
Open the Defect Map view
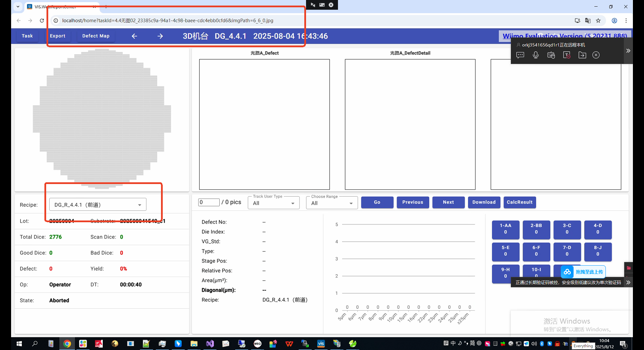tap(96, 36)
